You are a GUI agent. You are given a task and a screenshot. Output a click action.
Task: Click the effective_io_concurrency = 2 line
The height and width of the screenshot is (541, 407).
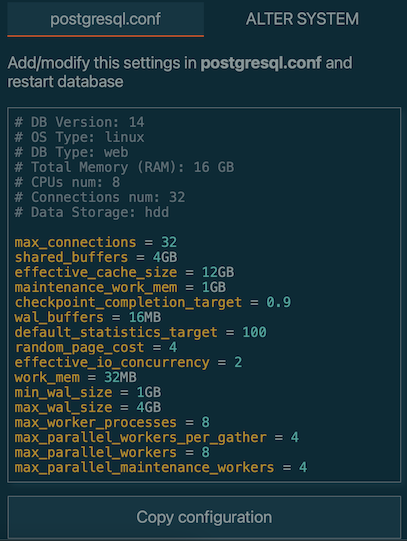(128, 362)
